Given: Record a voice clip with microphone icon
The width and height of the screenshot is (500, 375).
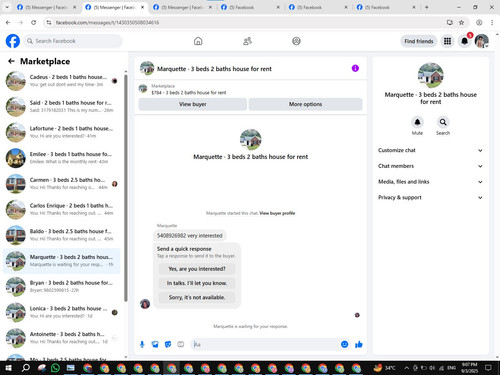Looking at the screenshot, I should pos(142,344).
